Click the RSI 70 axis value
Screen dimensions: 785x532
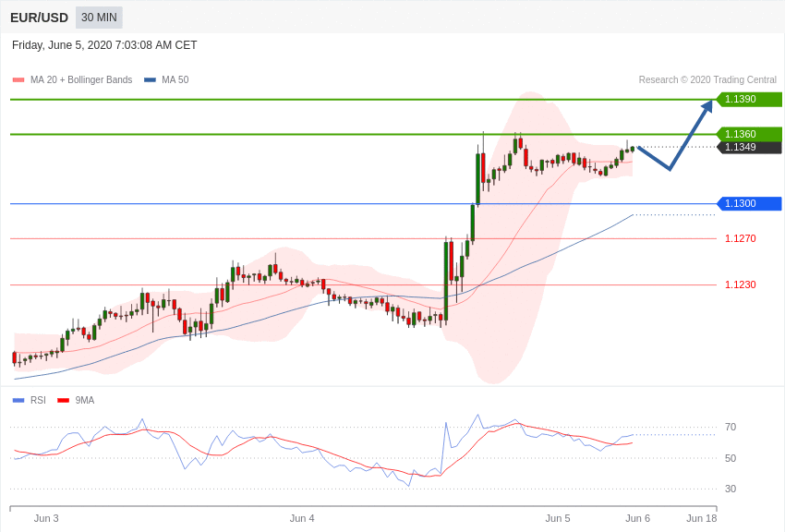pyautogui.click(x=731, y=427)
